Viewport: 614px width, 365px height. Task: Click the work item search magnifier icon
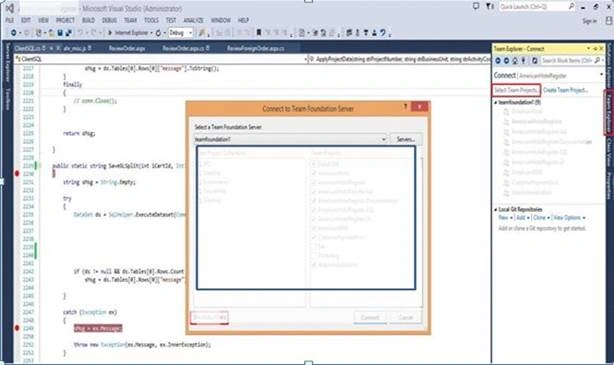597,61
